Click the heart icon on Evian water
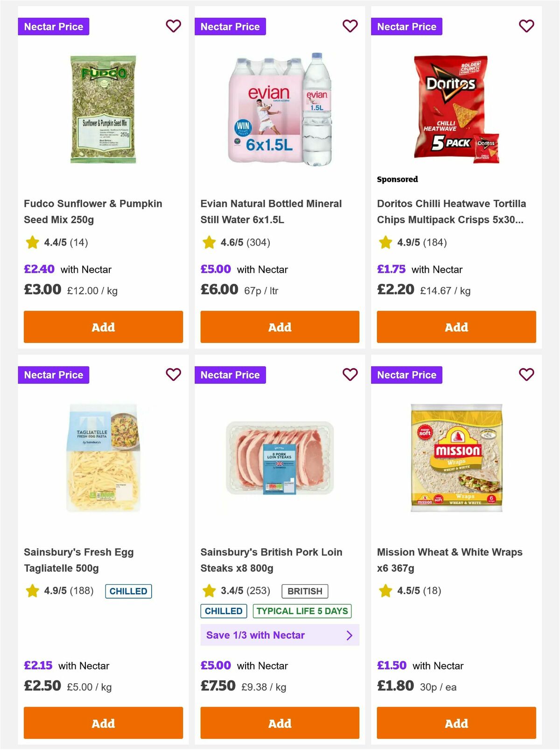The width and height of the screenshot is (560, 750). (350, 26)
